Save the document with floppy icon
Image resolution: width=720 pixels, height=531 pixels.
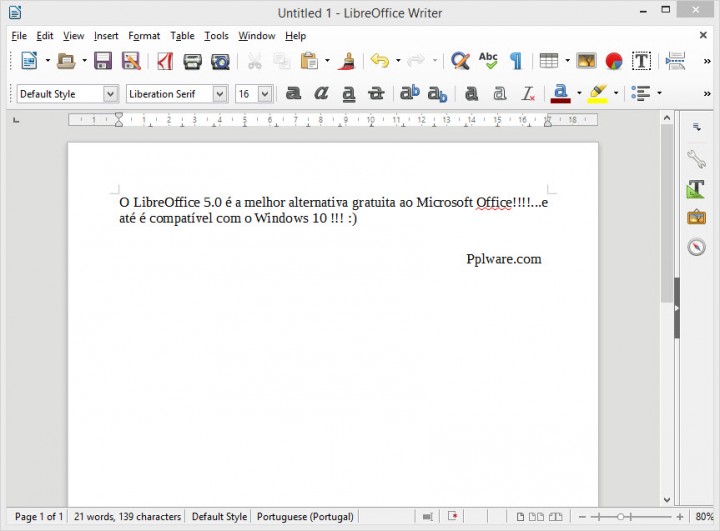(x=103, y=61)
